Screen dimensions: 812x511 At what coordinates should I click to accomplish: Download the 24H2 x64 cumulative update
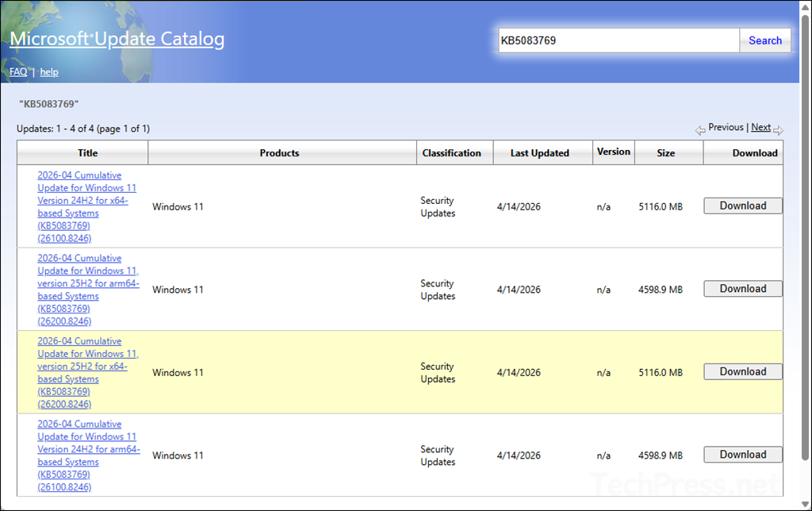pos(742,205)
